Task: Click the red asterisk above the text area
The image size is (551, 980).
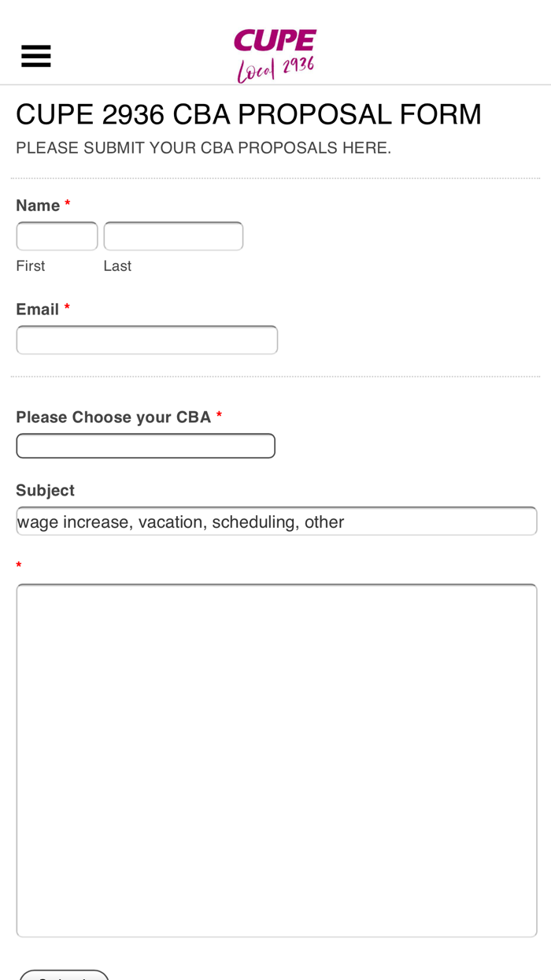Action: (19, 566)
